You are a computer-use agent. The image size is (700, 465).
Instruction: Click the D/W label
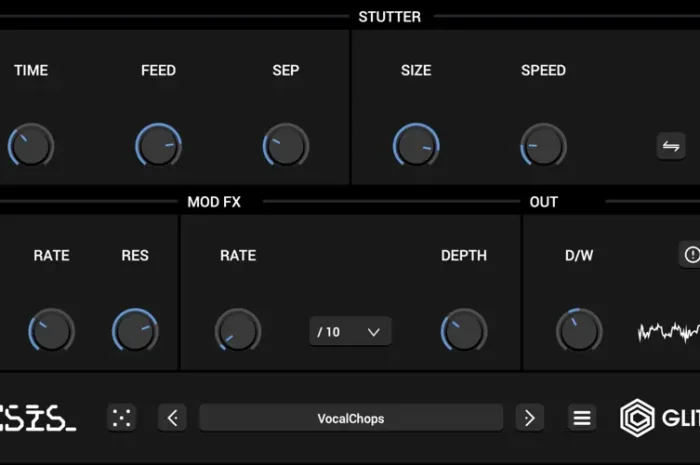click(x=579, y=255)
